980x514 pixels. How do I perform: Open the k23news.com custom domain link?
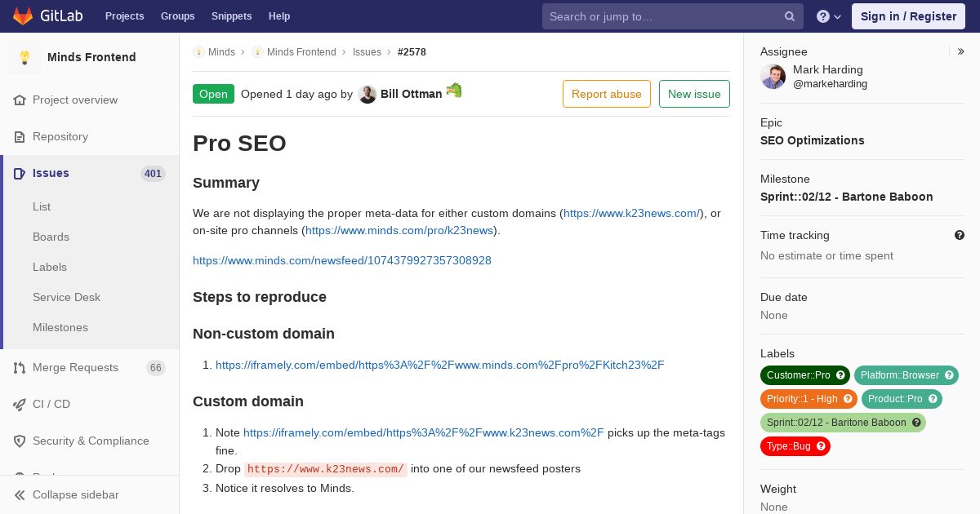click(631, 214)
